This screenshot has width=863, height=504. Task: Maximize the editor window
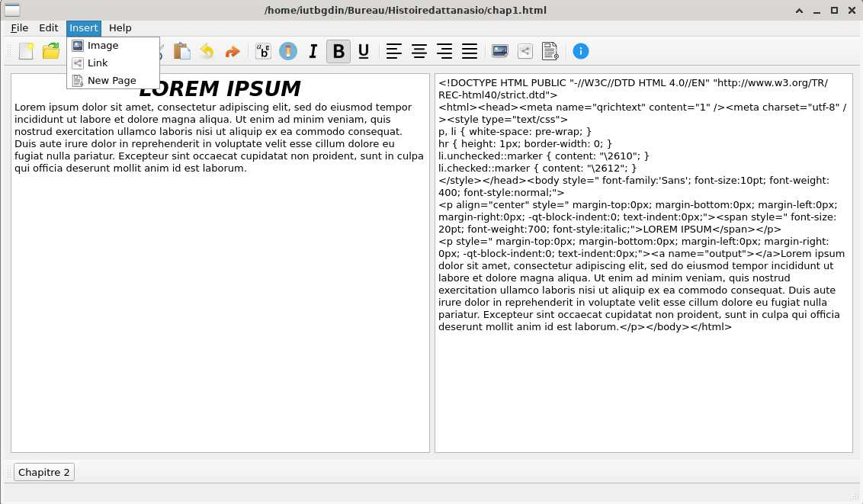pos(834,10)
